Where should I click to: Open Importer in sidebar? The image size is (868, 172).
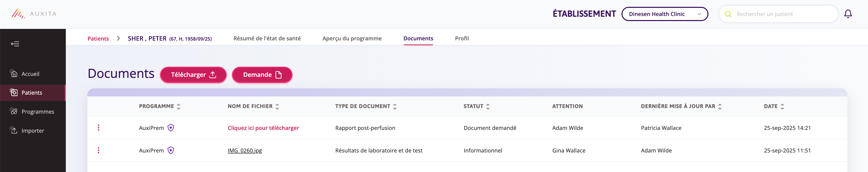[x=33, y=130]
